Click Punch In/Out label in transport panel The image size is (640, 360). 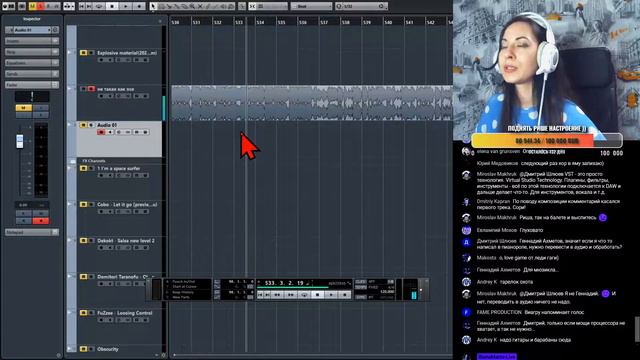(183, 282)
